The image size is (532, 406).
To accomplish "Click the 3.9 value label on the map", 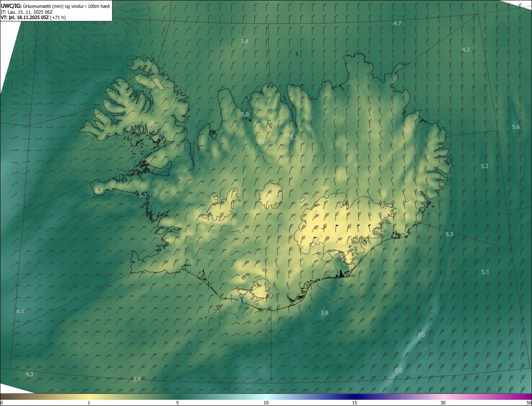I will point(137,379).
